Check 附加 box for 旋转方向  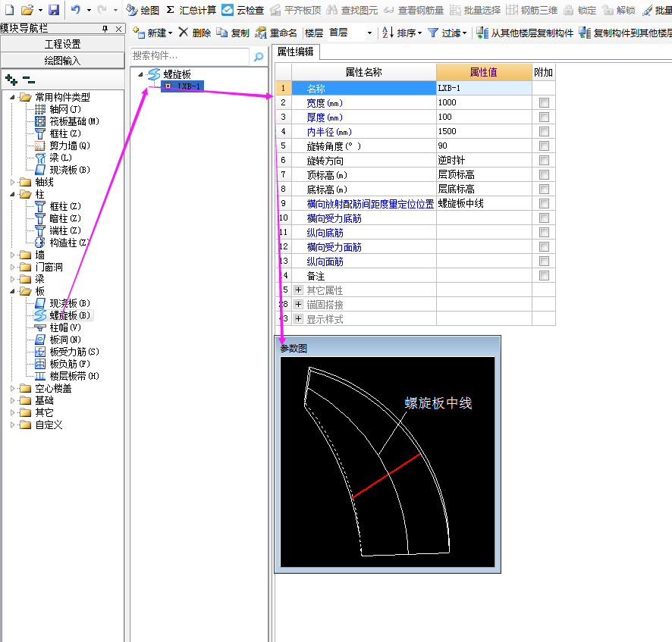click(545, 160)
